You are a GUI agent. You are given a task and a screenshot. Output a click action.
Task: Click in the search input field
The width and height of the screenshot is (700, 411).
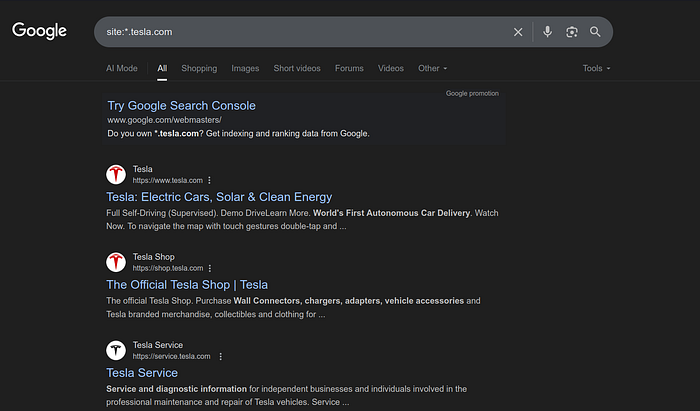pos(300,32)
